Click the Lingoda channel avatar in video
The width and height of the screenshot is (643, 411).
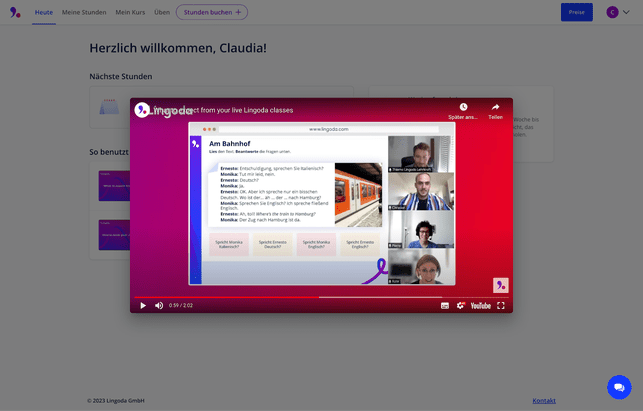point(142,110)
